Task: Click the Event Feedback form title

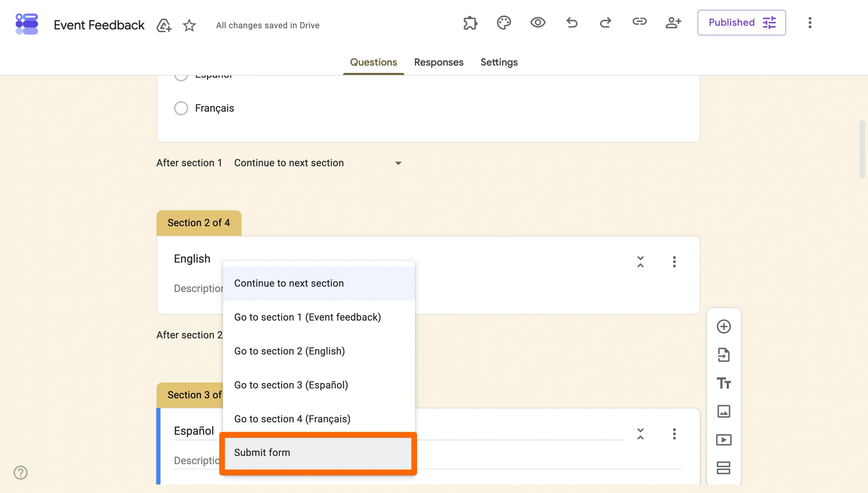Action: coord(99,25)
